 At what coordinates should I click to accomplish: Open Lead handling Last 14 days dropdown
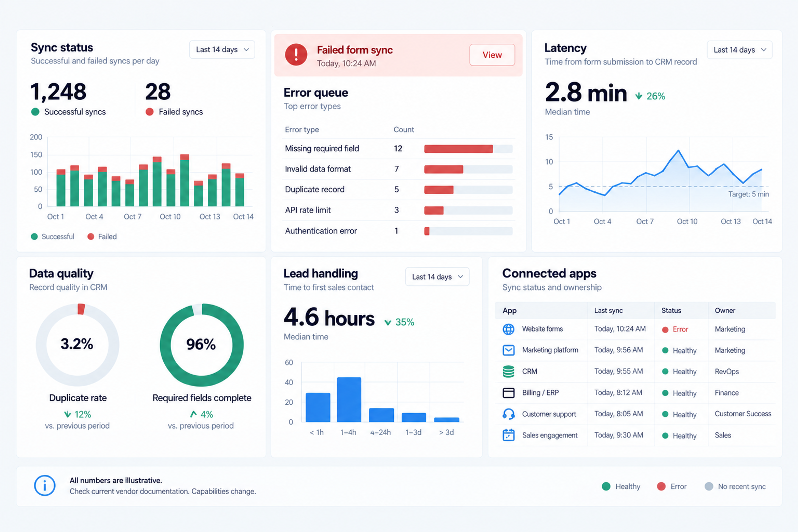pyautogui.click(x=437, y=277)
